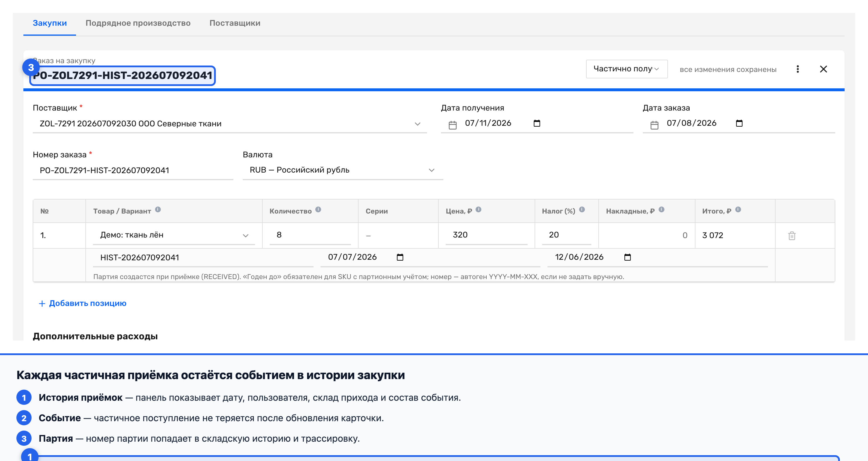Show info tooltip for Накладные column
Image resolution: width=868 pixels, height=461 pixels.
(661, 210)
